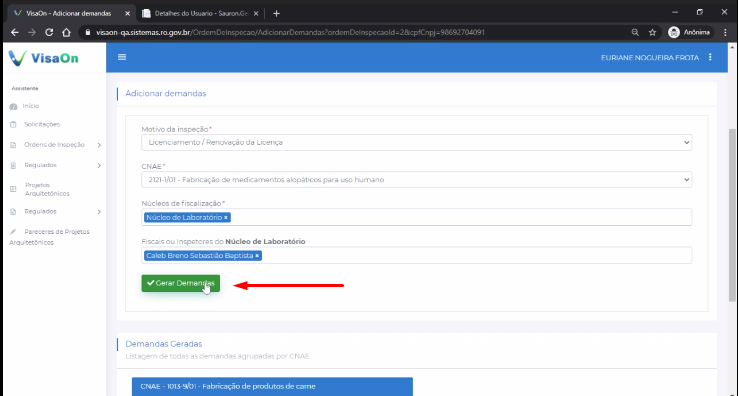Open a new browser tab with plus
This screenshot has width=738, height=396.
(276, 14)
